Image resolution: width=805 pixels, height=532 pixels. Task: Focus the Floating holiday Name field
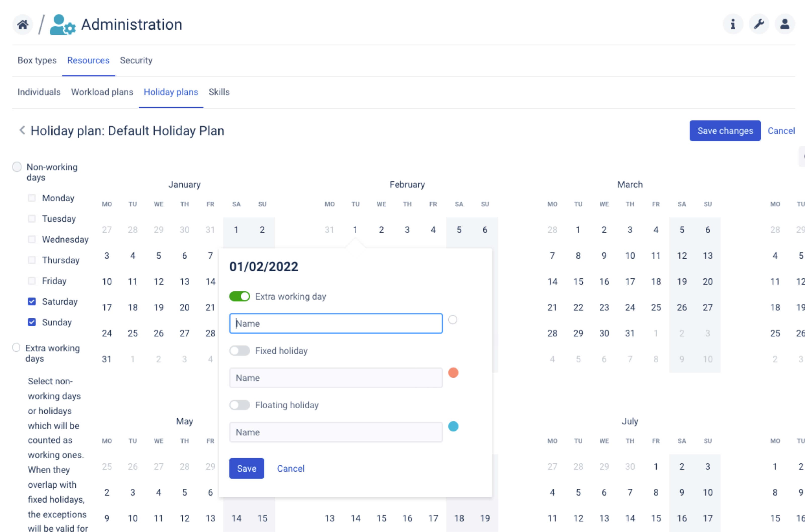(x=336, y=432)
